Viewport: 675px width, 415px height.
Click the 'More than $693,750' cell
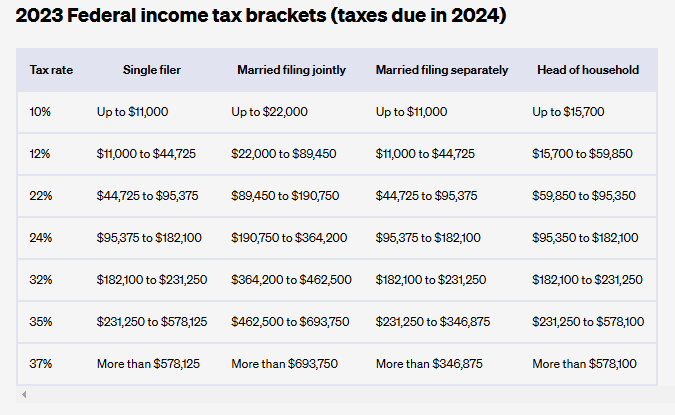(x=283, y=364)
